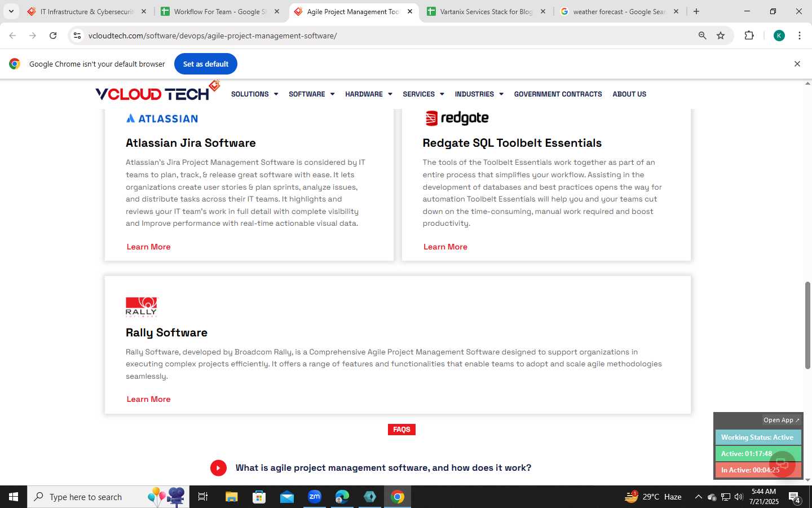Click the FAQS red label

tap(401, 430)
